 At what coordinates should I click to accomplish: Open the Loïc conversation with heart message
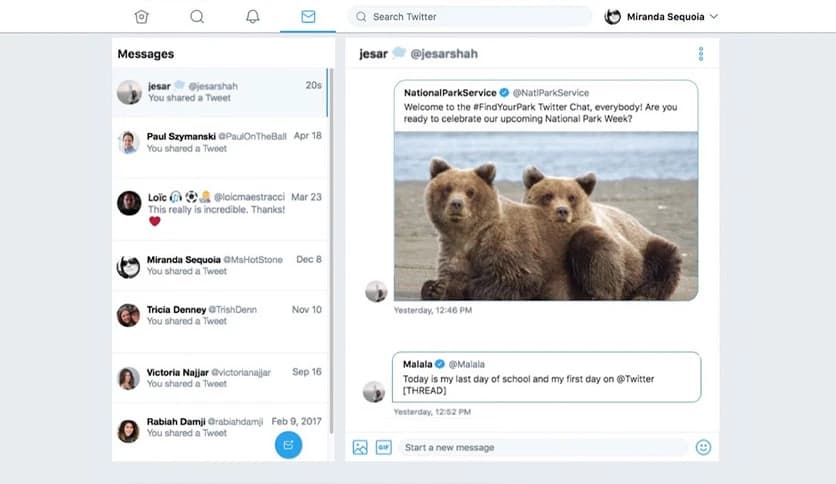(220, 209)
